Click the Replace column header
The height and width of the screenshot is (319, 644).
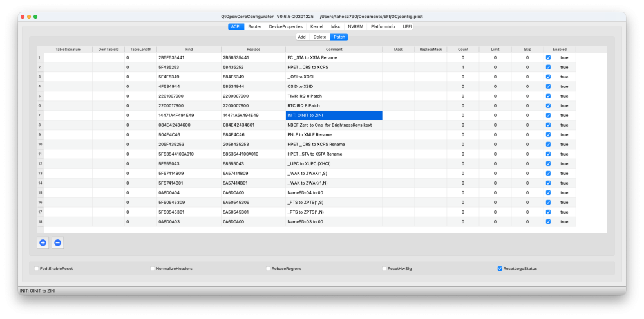pyautogui.click(x=253, y=50)
